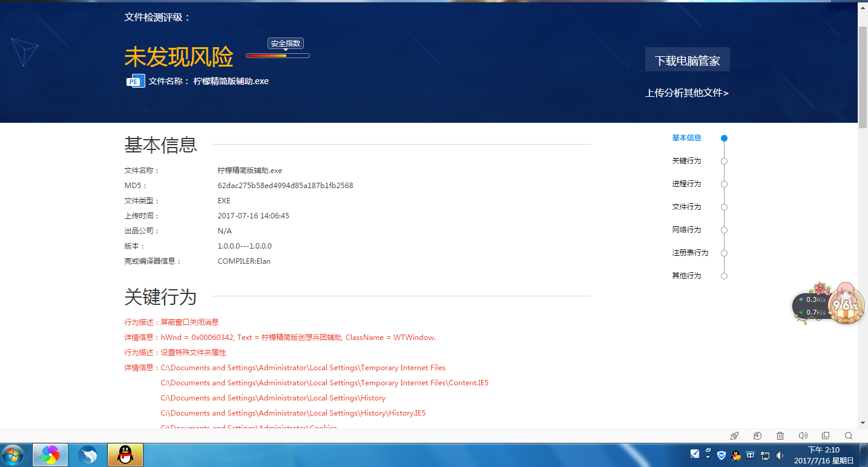
Task: Click 行为描述：屏蔽窗口关闭消息 line
Action: [x=171, y=322]
